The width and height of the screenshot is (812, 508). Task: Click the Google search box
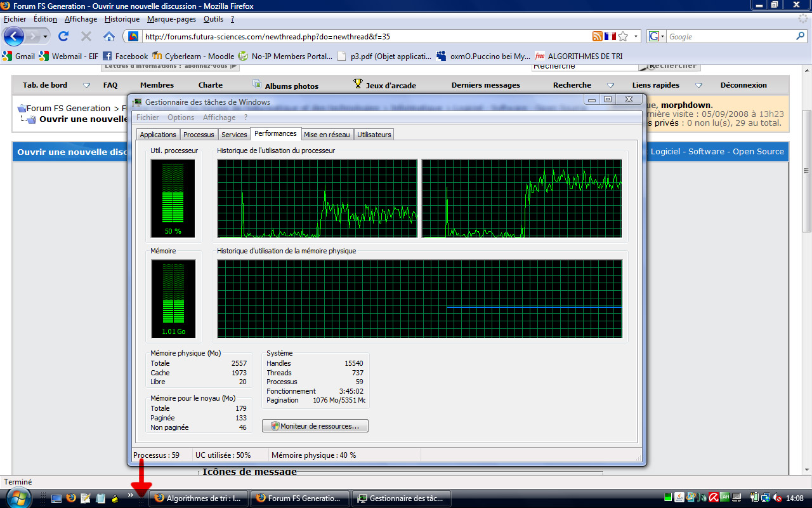pyautogui.click(x=730, y=36)
